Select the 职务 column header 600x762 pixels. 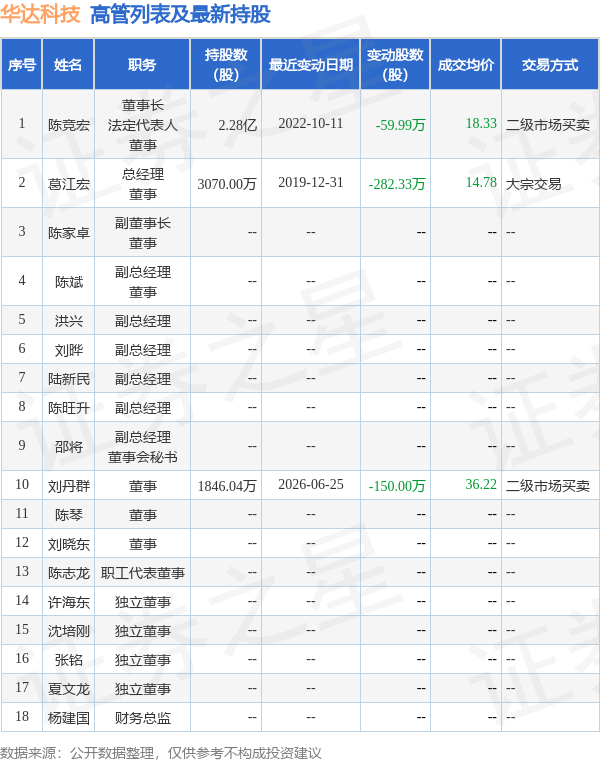pyautogui.click(x=142, y=65)
